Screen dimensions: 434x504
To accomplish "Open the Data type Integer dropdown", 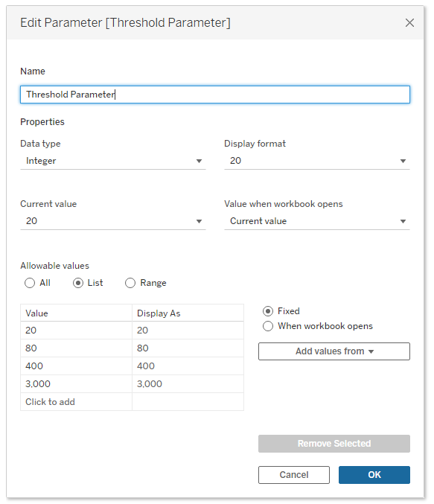I will tap(113, 161).
